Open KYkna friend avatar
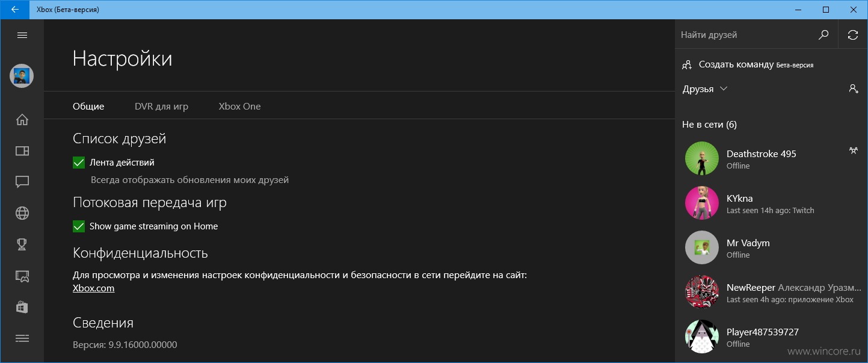 [702, 203]
